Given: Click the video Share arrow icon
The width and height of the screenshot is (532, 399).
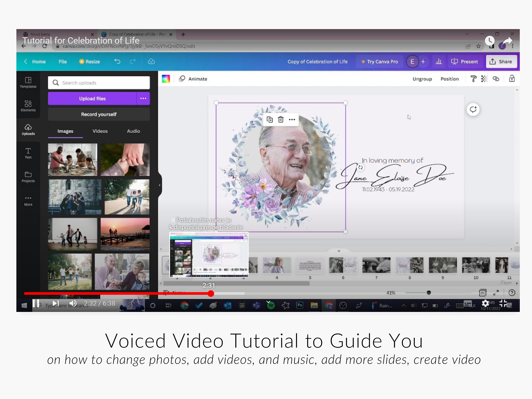Looking at the screenshot, I should pos(507,41).
